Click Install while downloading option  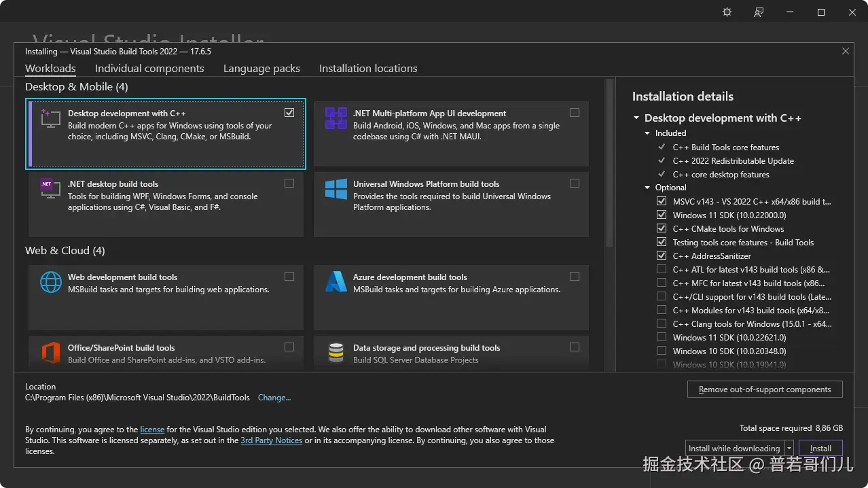click(x=734, y=449)
